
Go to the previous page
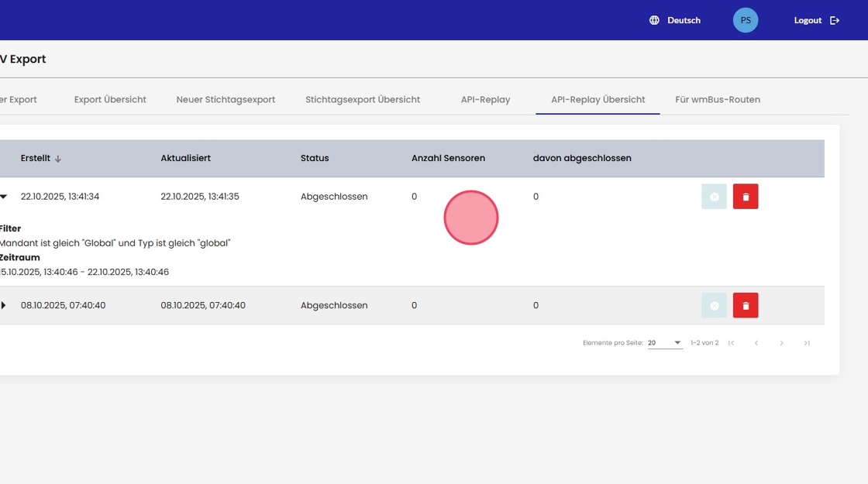(756, 343)
